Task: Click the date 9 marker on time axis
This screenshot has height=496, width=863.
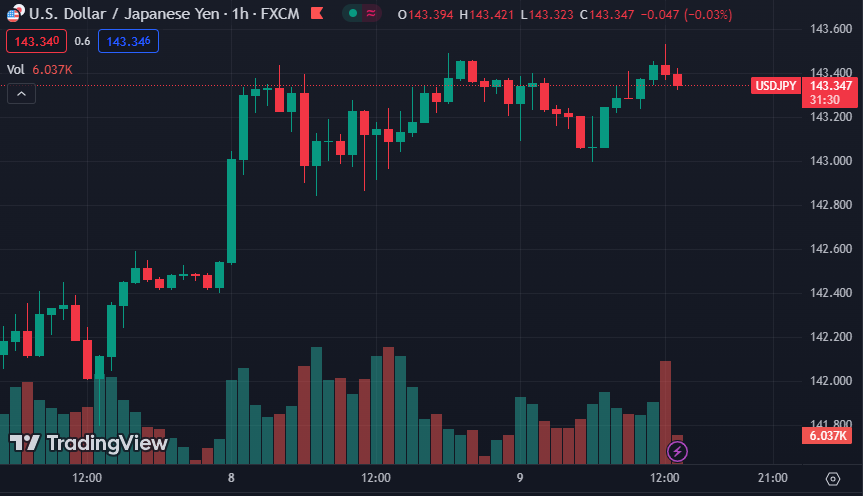Action: [520, 478]
